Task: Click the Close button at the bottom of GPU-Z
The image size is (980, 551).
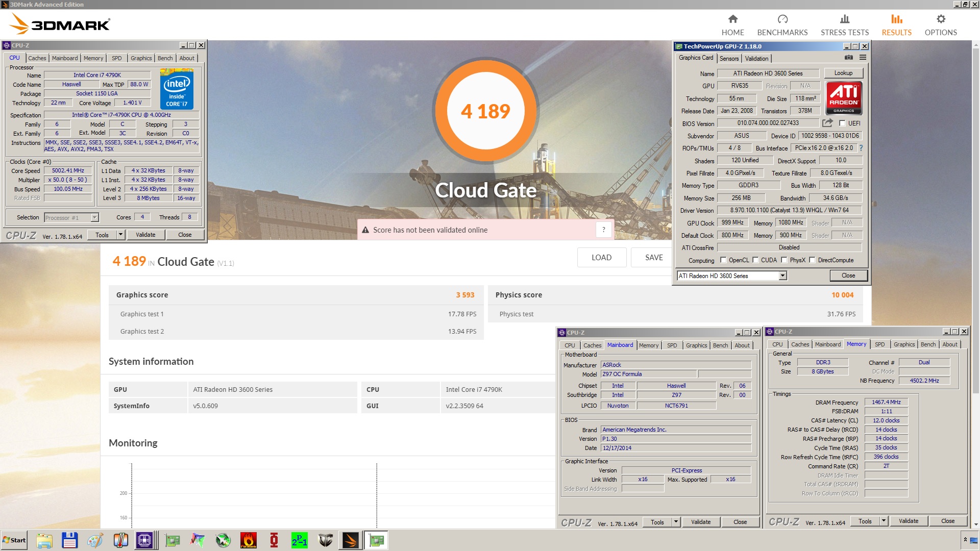Action: (x=848, y=275)
